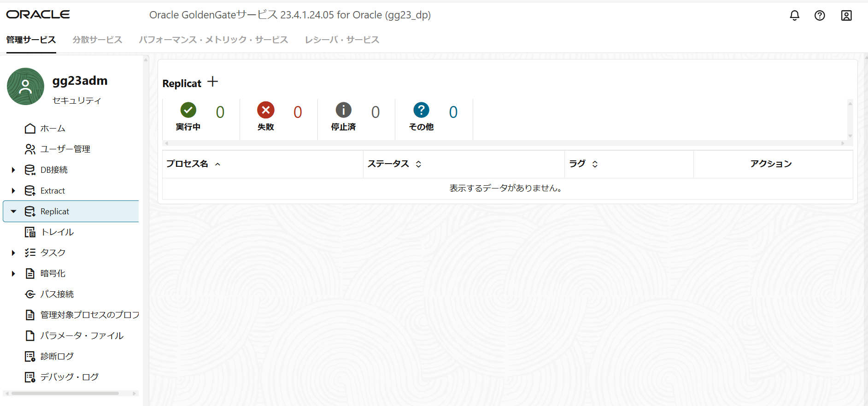Click the 診断ログ icon
Image resolution: width=868 pixels, height=406 pixels.
pyautogui.click(x=30, y=356)
